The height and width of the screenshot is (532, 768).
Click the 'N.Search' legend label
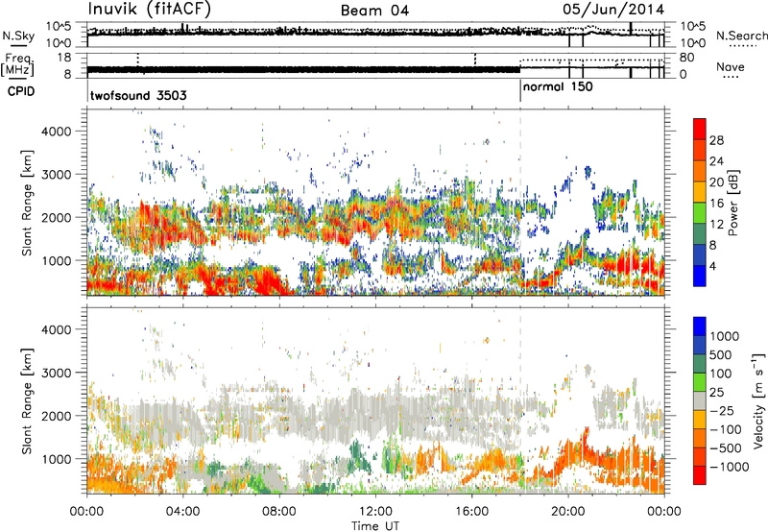coord(742,36)
